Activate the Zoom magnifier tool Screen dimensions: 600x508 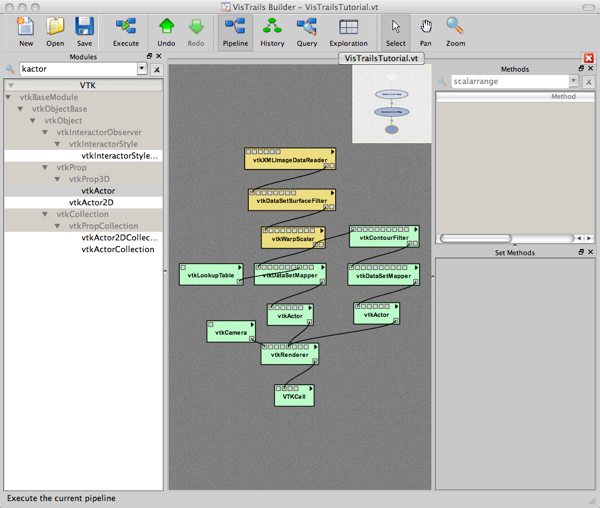pyautogui.click(x=455, y=32)
